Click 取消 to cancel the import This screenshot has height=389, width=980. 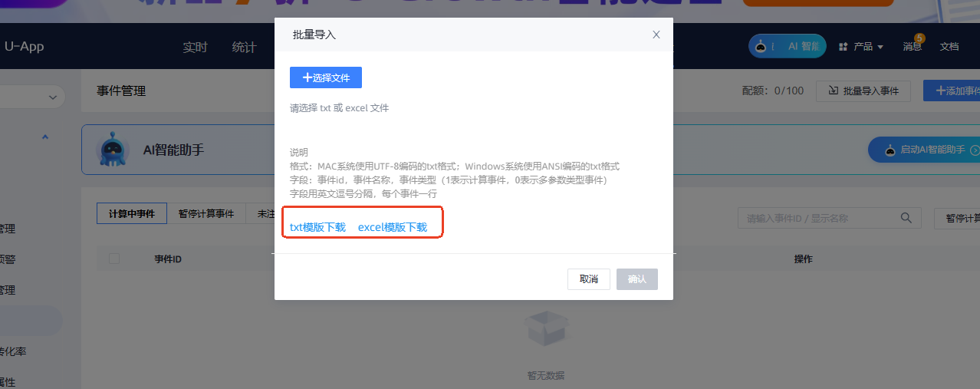tap(589, 279)
